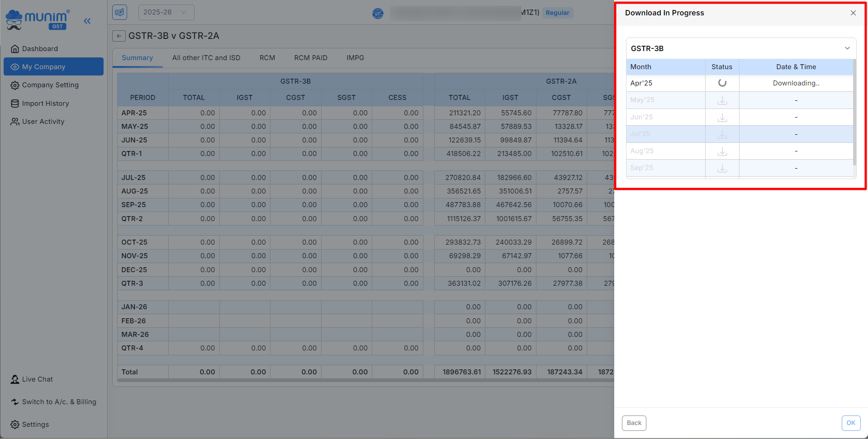
Task: Click the edit note icon in top bar
Action: click(x=120, y=12)
